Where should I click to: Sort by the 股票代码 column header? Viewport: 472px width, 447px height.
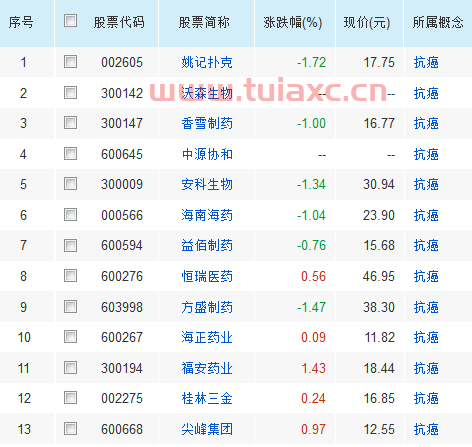point(119,22)
